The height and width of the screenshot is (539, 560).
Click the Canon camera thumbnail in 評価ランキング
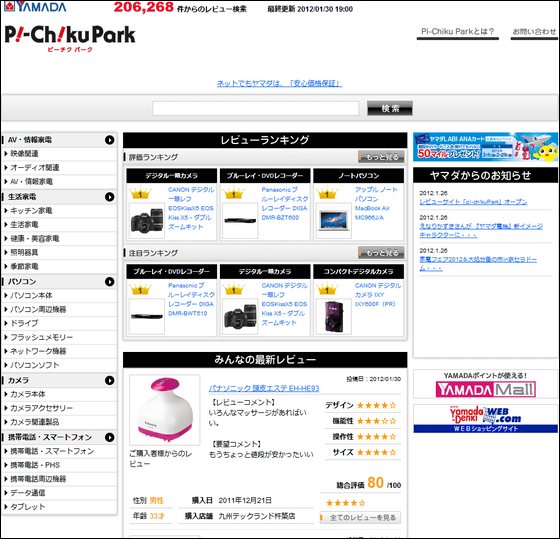tap(147, 221)
